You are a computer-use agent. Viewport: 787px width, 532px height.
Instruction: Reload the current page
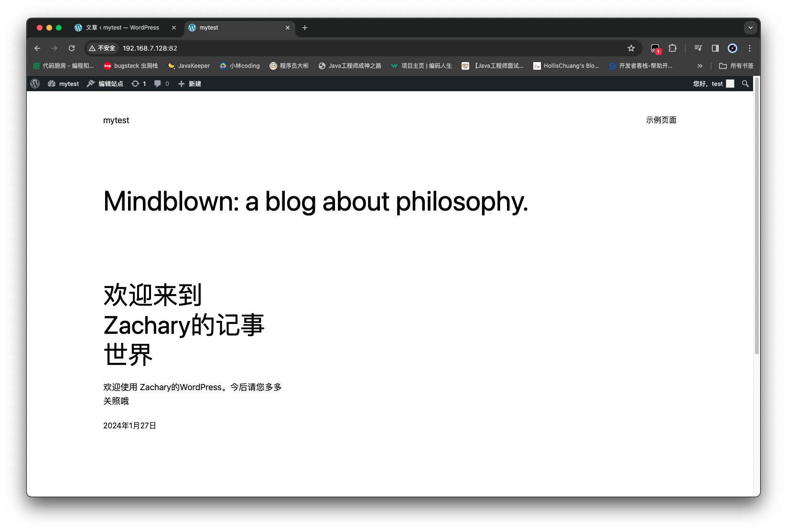[72, 48]
